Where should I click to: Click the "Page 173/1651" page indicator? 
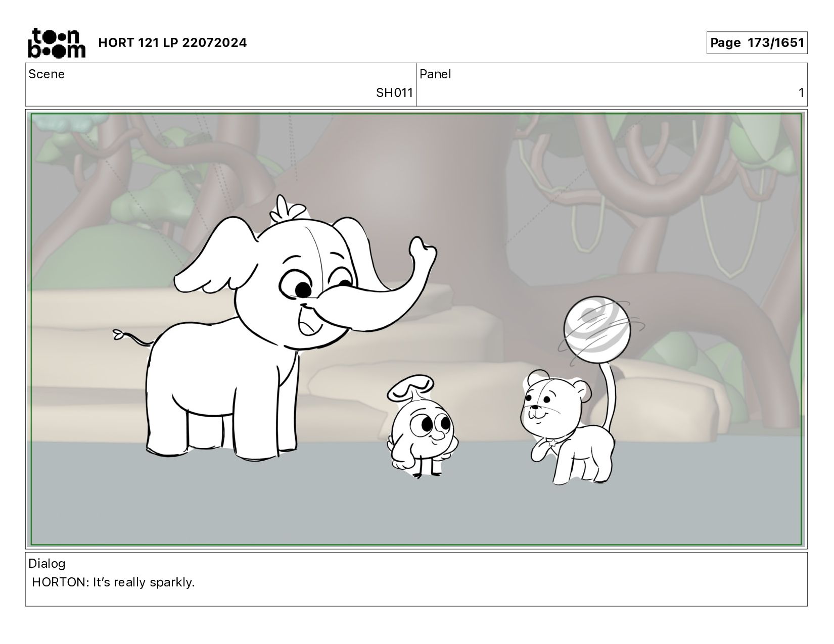coord(757,43)
